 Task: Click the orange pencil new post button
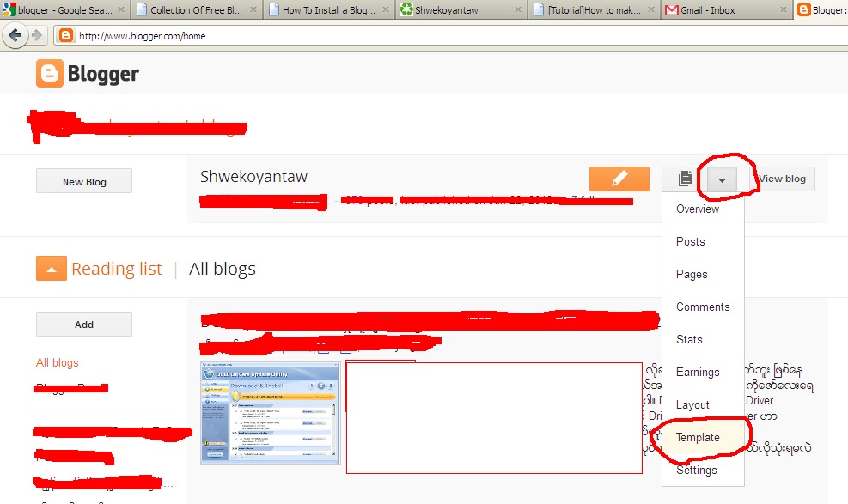[619, 179]
